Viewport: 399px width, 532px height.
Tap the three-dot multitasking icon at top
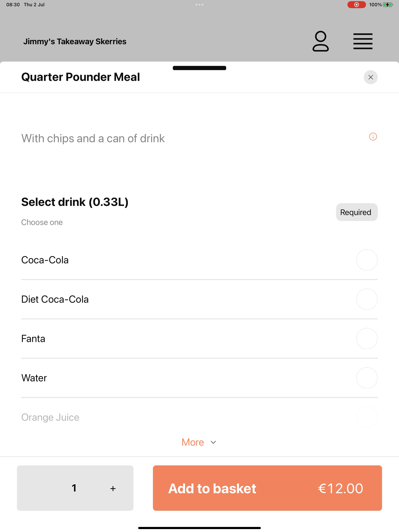199,4
